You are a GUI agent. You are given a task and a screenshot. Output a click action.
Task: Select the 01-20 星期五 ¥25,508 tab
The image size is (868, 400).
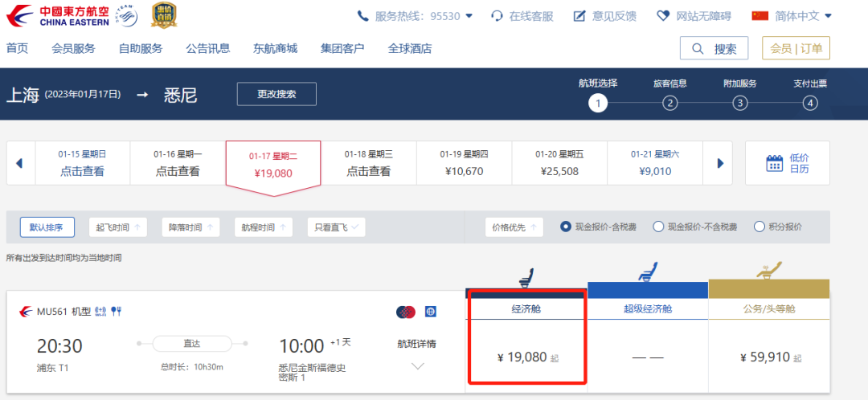pyautogui.click(x=559, y=163)
